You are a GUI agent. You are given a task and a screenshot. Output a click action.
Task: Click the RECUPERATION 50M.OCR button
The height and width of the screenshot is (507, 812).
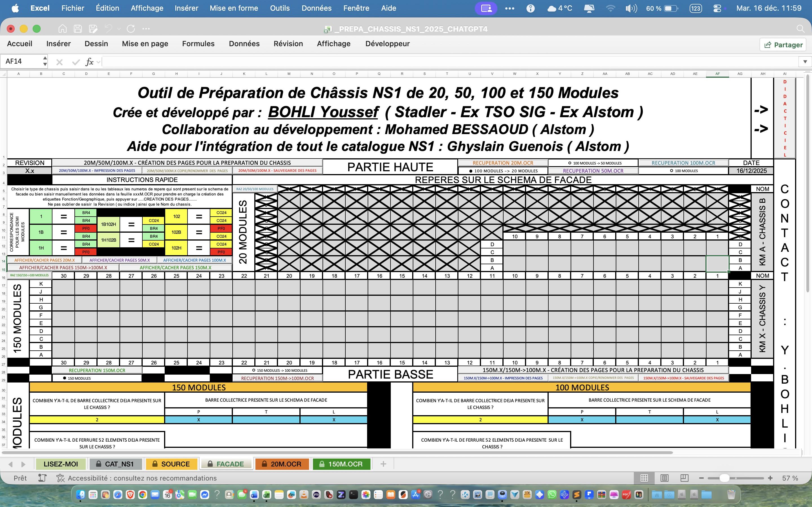coord(593,171)
